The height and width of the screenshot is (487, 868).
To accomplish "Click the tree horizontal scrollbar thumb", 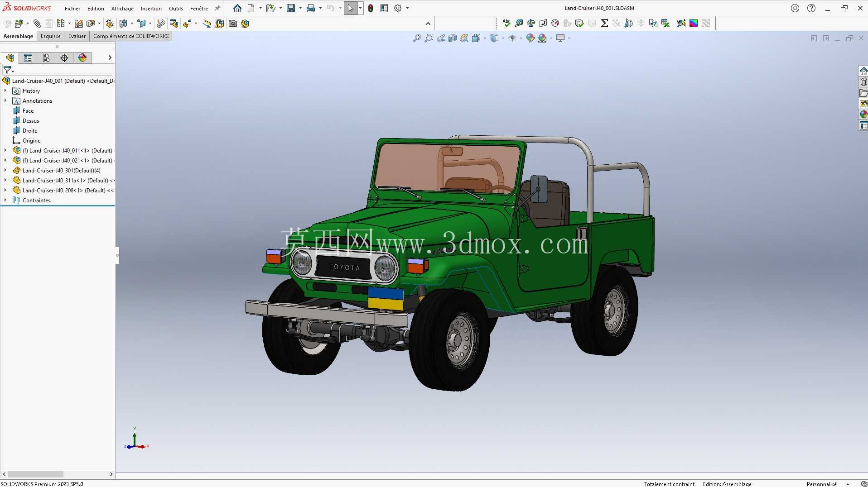I will 36,474.
